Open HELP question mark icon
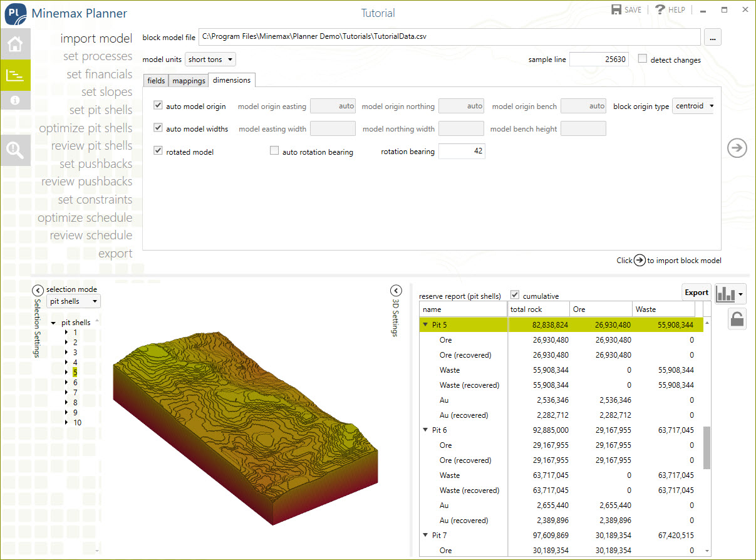 [x=660, y=9]
